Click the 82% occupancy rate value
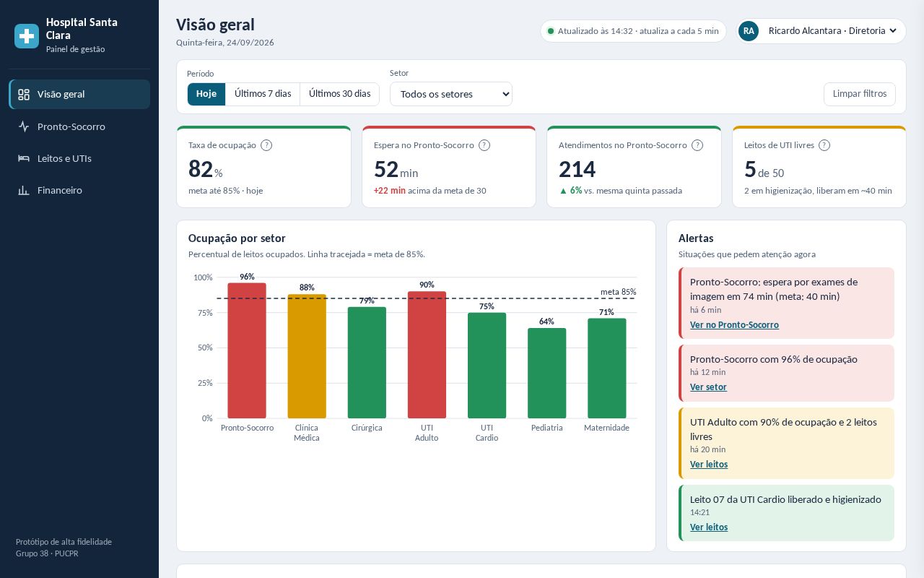 pos(206,169)
